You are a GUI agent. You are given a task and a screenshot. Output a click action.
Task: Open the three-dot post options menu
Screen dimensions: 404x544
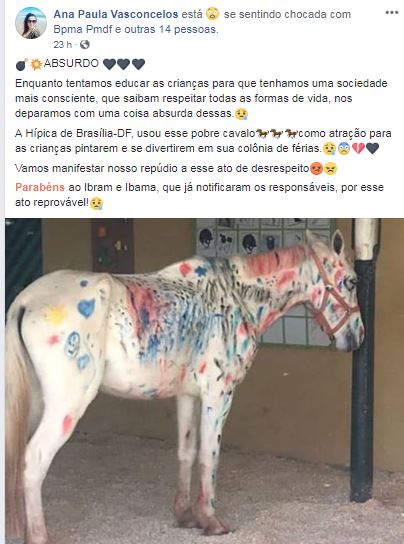tap(392, 13)
